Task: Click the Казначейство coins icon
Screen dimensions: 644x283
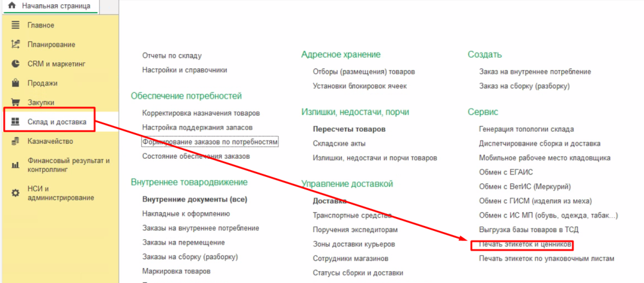Action: point(15,142)
